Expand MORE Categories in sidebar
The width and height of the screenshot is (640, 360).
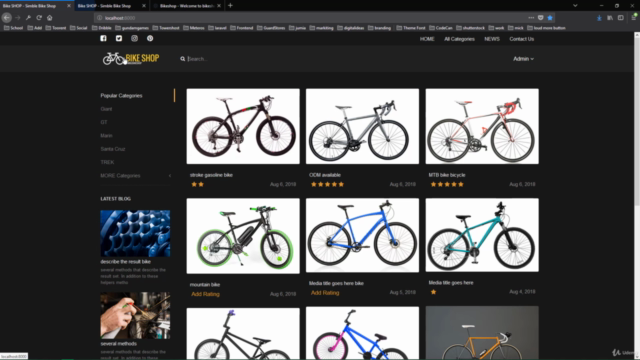(x=136, y=176)
